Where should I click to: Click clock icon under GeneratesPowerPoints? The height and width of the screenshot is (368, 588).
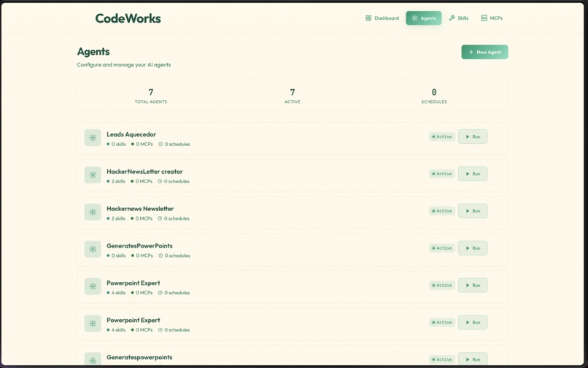160,256
